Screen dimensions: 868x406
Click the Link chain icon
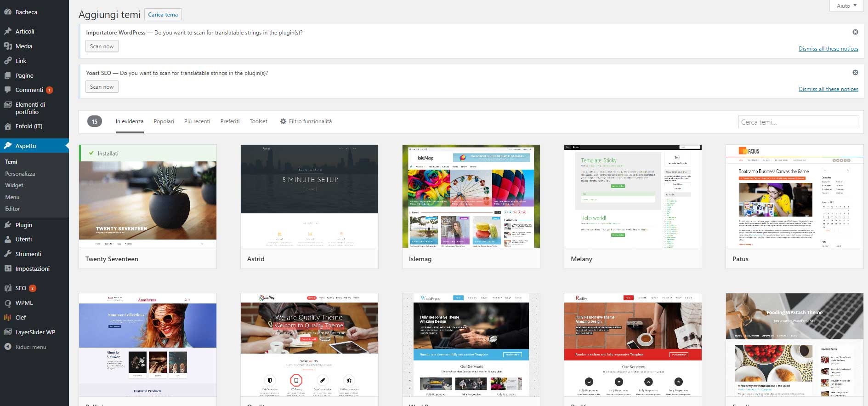click(8, 61)
